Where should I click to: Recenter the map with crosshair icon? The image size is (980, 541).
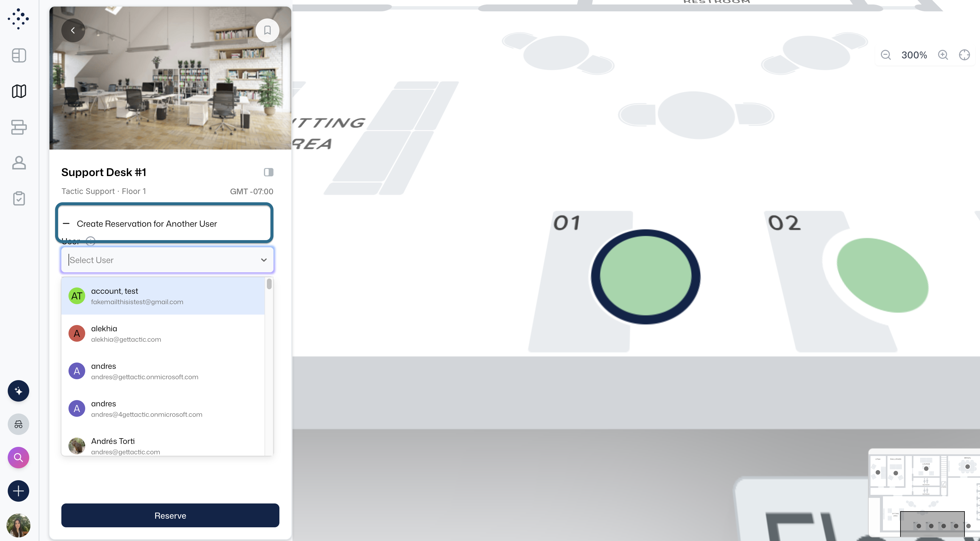click(x=965, y=55)
